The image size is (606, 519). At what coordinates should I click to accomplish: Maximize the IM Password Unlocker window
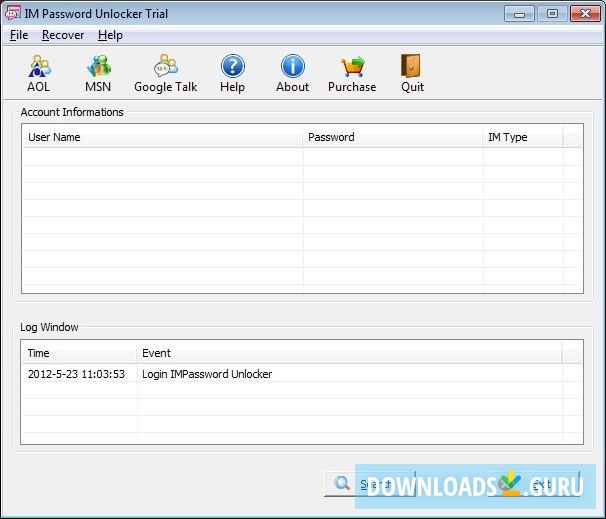[x=552, y=14]
